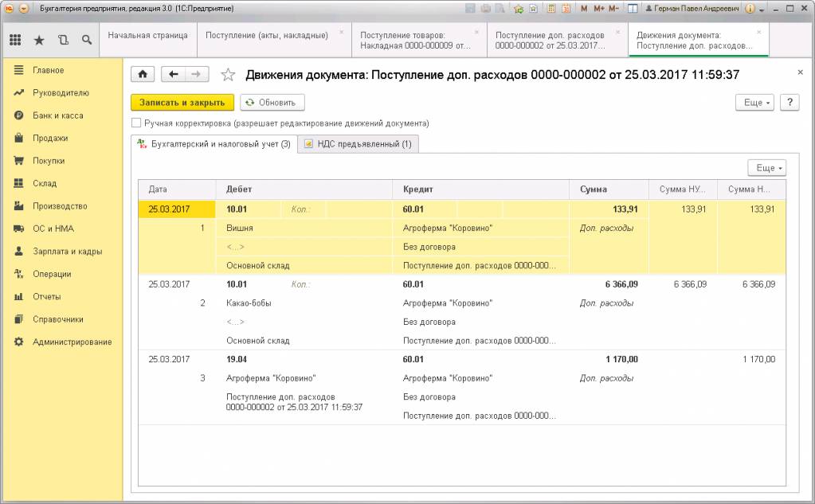Click Записать и закрыть button
Viewport: 815px width, 504px height.
pos(182,103)
